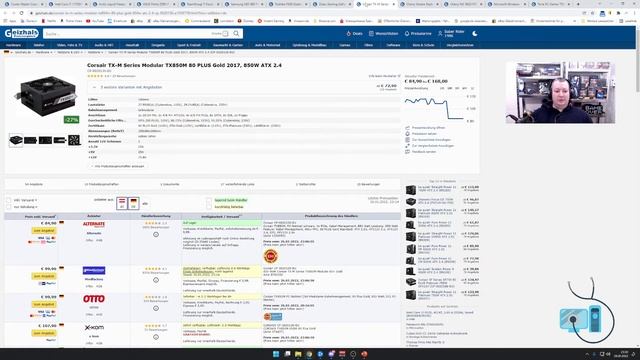The image size is (640, 360).
Task: Toggle the Austria (AT) flag filter
Action: [122, 203]
